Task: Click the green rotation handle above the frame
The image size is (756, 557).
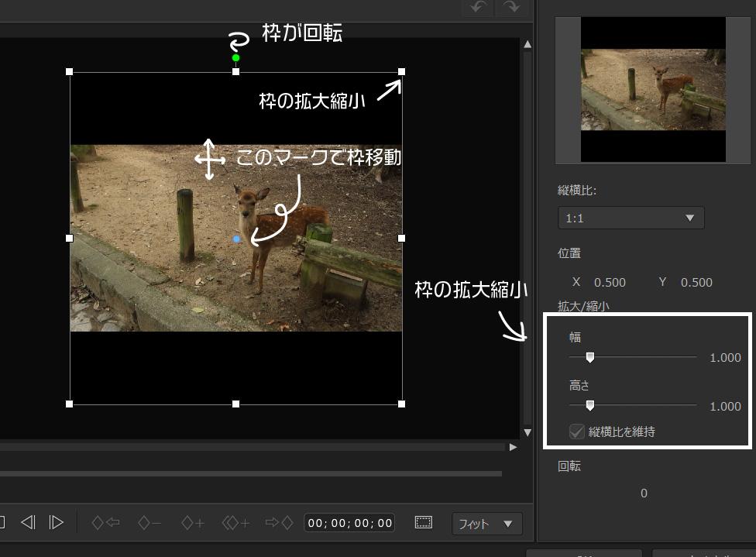Action: [235, 58]
